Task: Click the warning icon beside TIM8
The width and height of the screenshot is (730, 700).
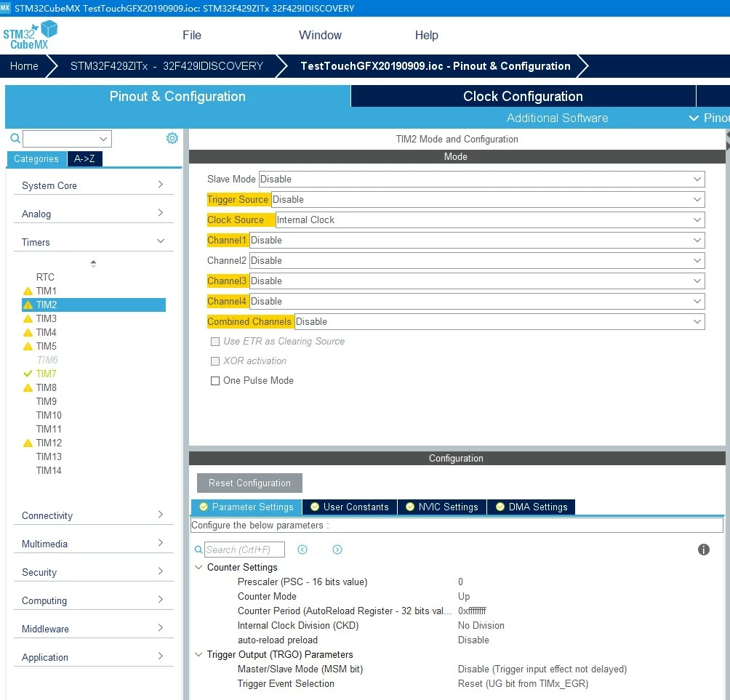Action: 28,387
